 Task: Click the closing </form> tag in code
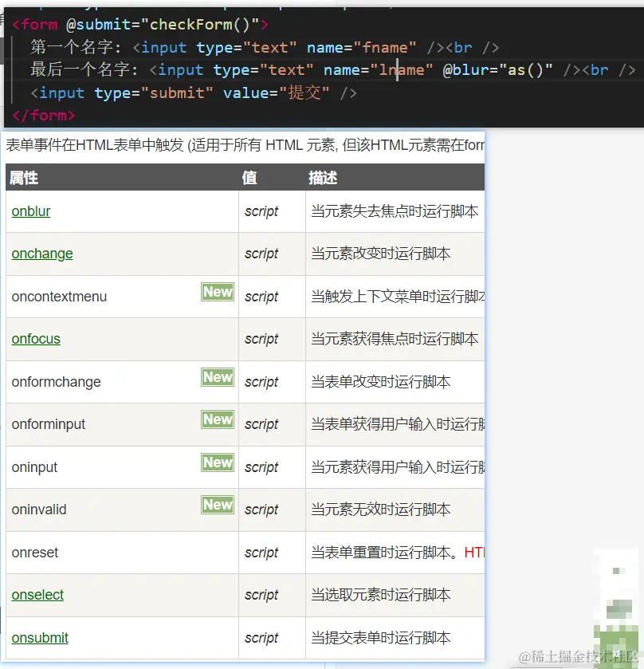(44, 115)
